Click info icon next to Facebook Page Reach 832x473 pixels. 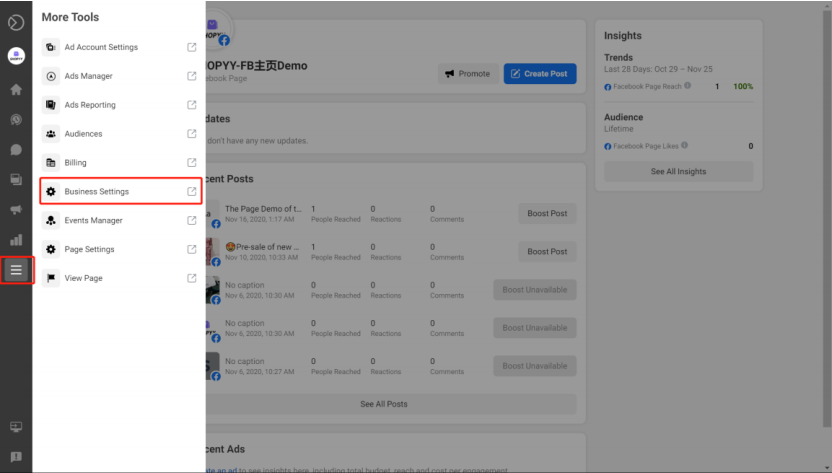688,85
